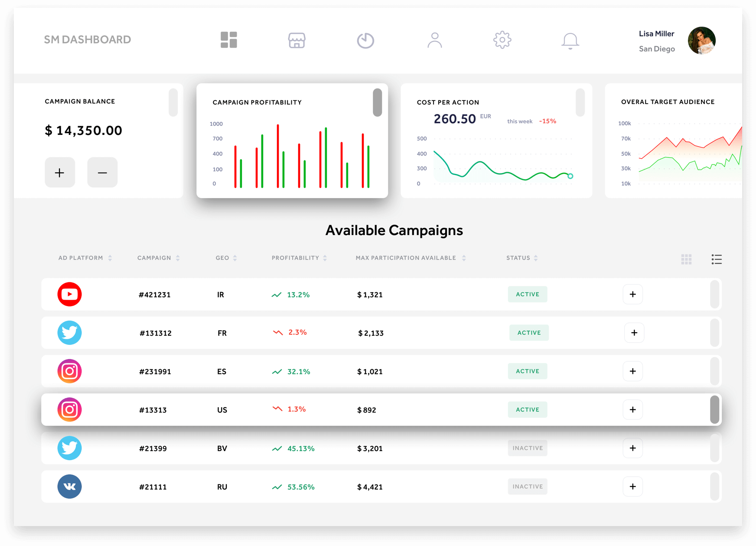Click Twitter icon of campaign #131312
Viewport: 756px width, 546px height.
click(69, 333)
